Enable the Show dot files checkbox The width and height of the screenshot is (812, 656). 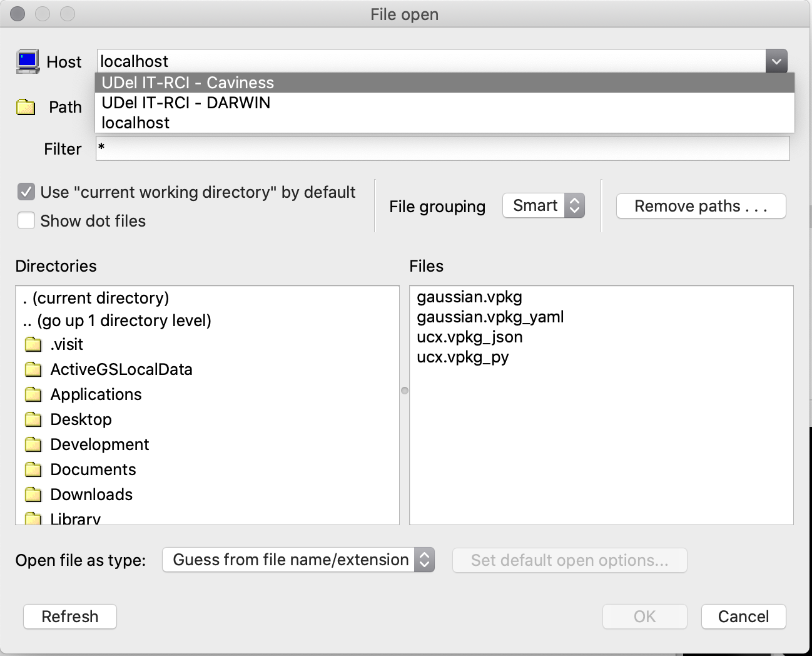coord(26,221)
